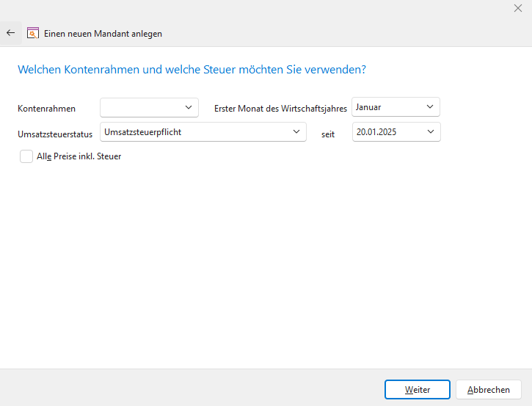Click the 'Einen neuen Mandant anlegen' title

[x=103, y=34]
